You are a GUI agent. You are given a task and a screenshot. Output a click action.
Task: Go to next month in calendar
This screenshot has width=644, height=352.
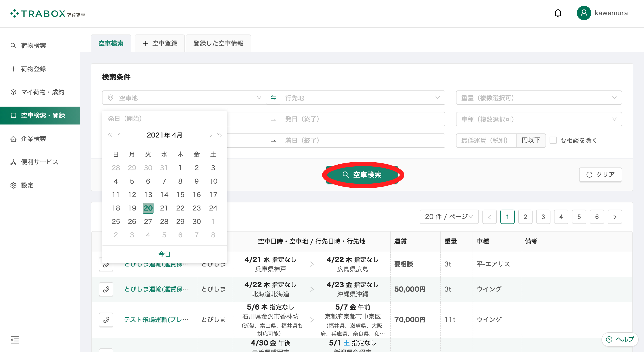pos(211,135)
